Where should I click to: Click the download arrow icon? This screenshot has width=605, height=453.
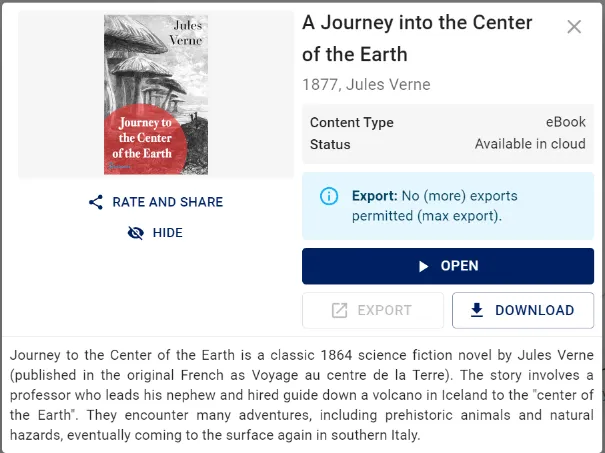pyautogui.click(x=477, y=310)
